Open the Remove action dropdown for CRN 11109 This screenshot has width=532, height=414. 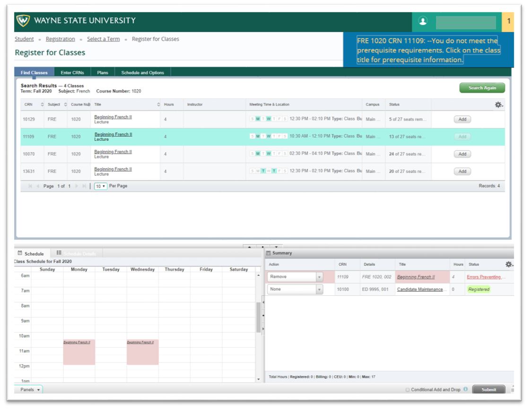point(295,277)
